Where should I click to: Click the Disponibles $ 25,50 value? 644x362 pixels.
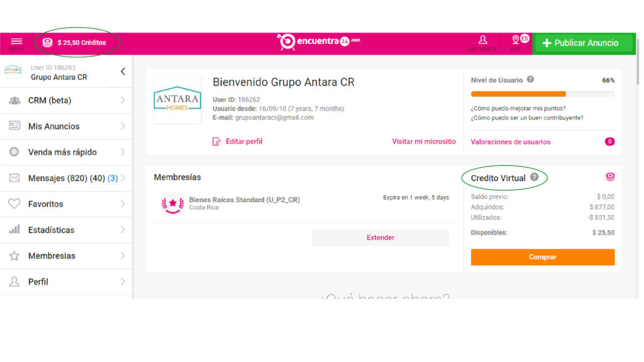point(603,233)
